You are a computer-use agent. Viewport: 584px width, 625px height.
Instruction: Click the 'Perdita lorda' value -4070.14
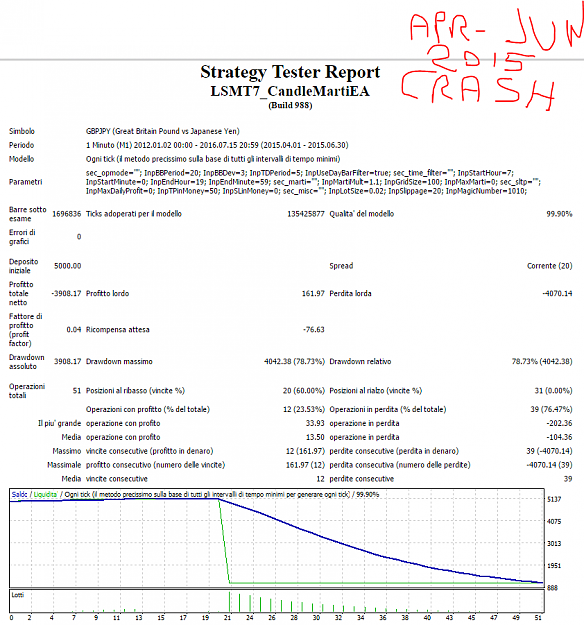(x=557, y=293)
